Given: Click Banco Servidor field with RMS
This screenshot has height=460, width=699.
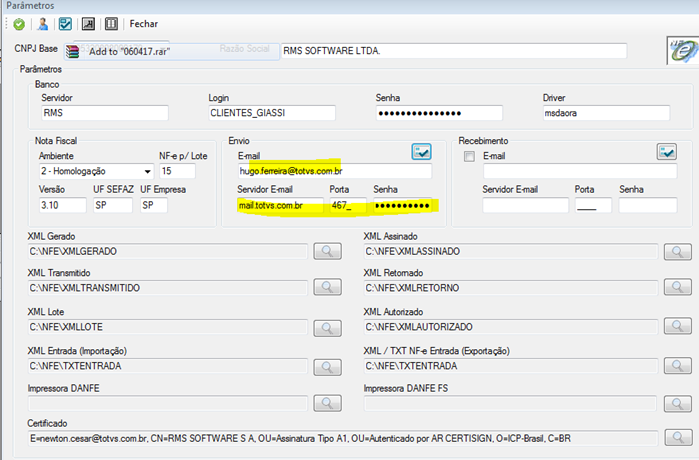Looking at the screenshot, I should tap(105, 113).
